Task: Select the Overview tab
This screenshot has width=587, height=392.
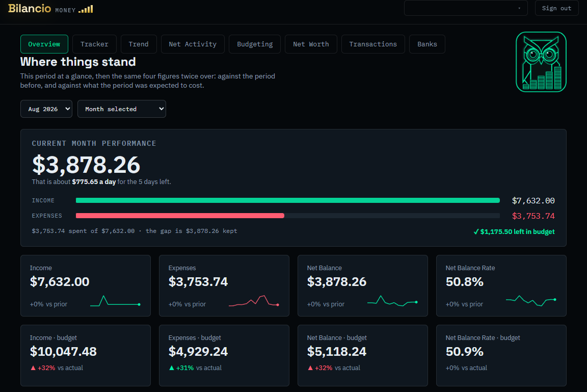Action: [44, 44]
